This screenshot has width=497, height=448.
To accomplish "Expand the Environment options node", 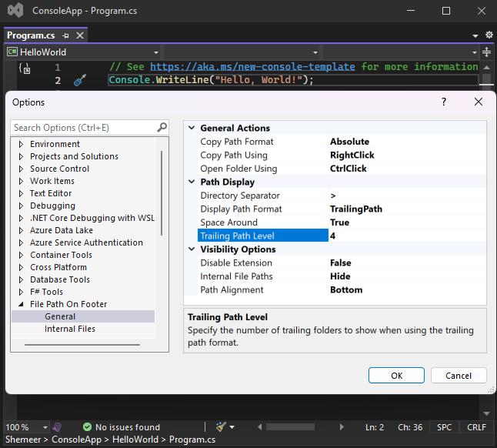I will click(21, 144).
